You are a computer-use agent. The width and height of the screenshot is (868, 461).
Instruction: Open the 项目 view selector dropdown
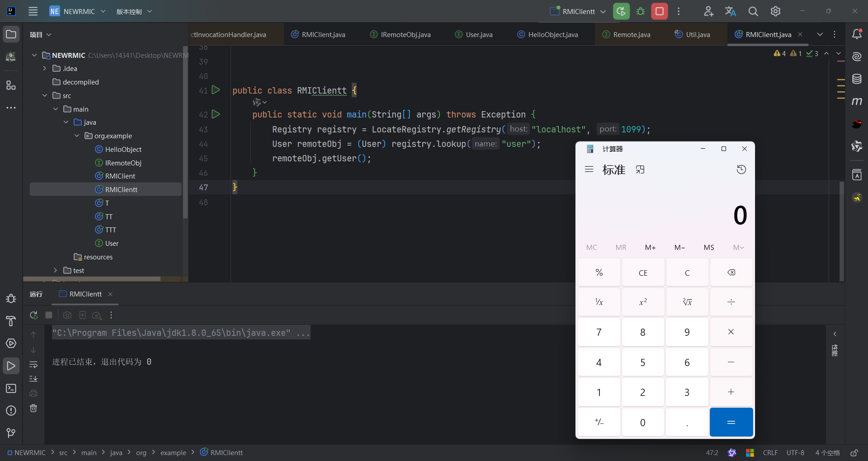[40, 35]
